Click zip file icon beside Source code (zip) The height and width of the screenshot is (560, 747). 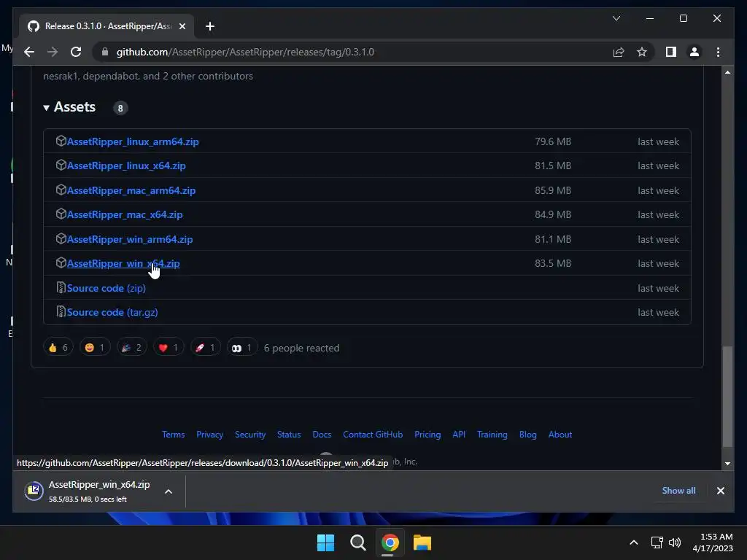pyautogui.click(x=61, y=287)
